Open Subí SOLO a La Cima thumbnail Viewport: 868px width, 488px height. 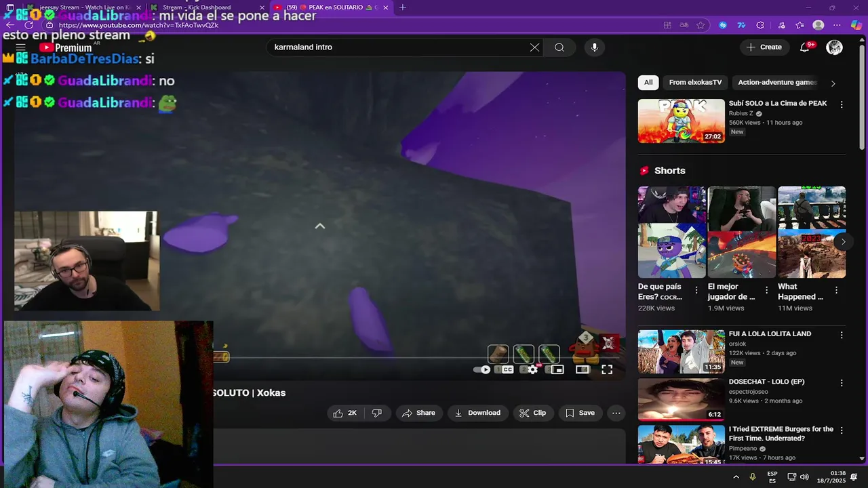click(x=681, y=121)
